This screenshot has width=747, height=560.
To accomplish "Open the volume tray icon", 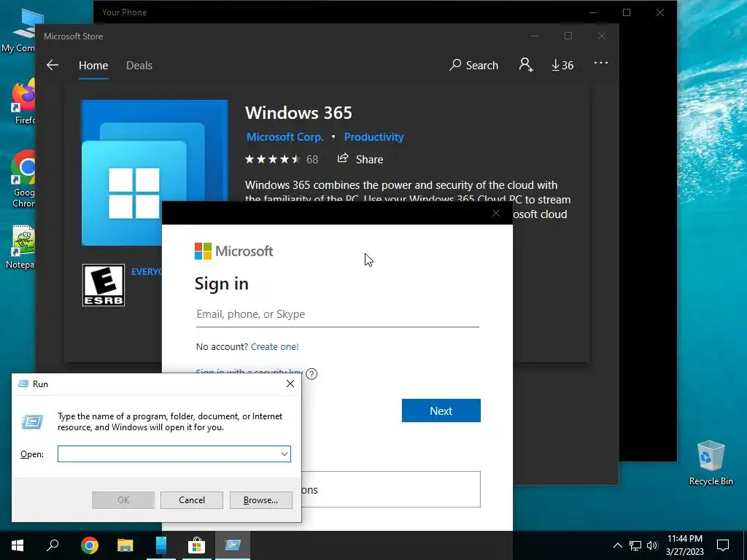I will pos(652,545).
